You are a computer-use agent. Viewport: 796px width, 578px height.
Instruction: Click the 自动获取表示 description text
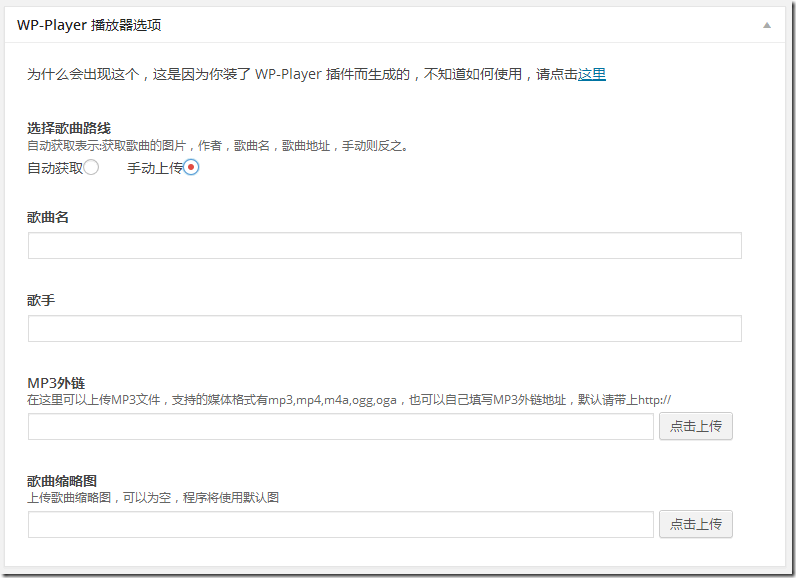pos(218,146)
